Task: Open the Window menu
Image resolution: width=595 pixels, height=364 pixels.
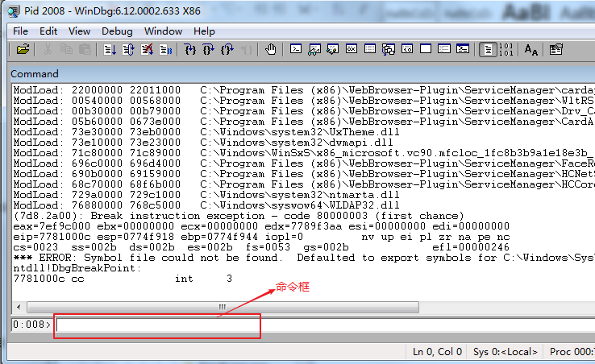Action: pyautogui.click(x=163, y=31)
